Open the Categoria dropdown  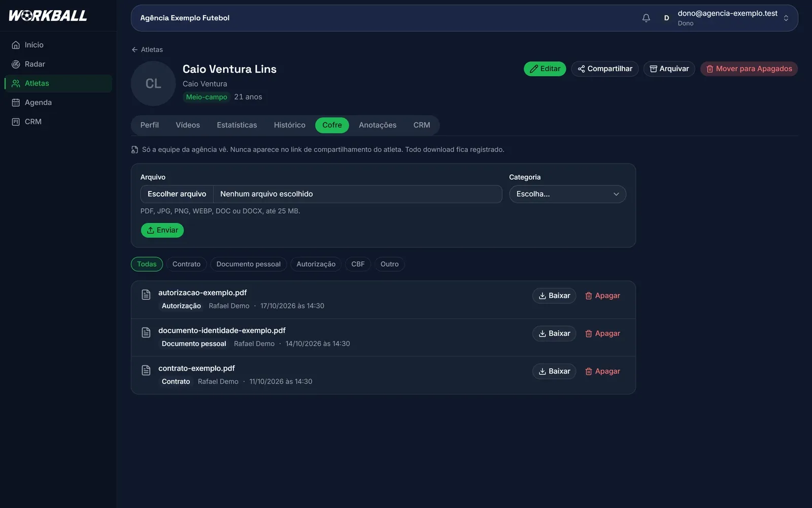[x=567, y=194]
